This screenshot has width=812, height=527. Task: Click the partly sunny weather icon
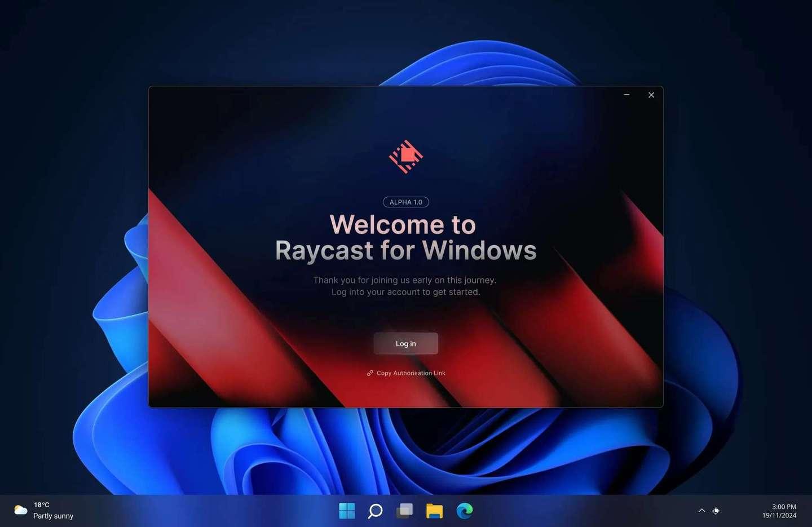coord(20,510)
